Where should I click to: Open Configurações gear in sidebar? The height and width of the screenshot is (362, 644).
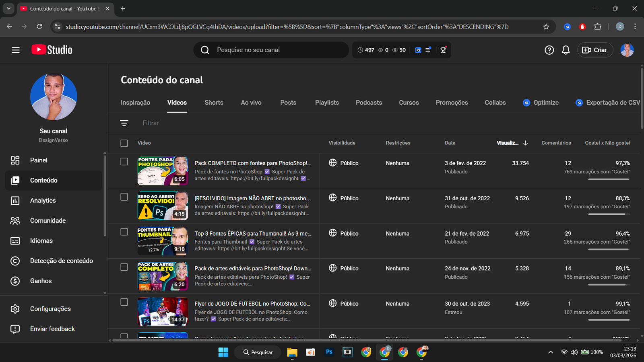point(50,309)
